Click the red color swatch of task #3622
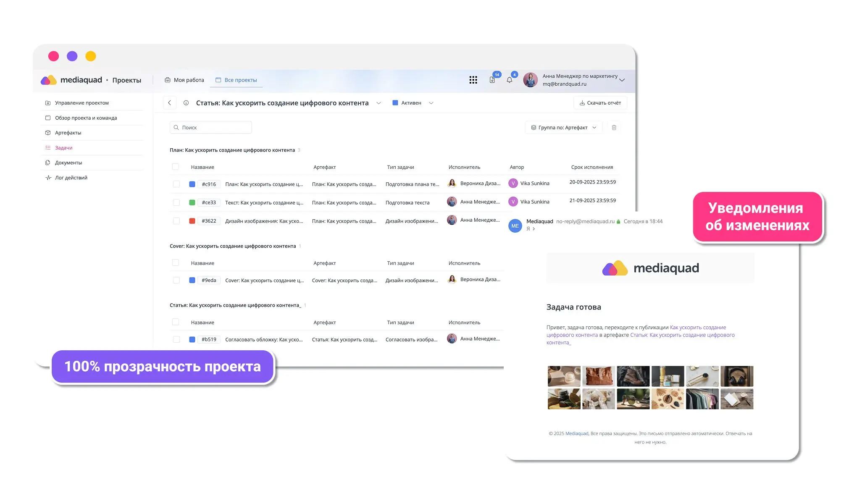The image size is (857, 504). 192,221
